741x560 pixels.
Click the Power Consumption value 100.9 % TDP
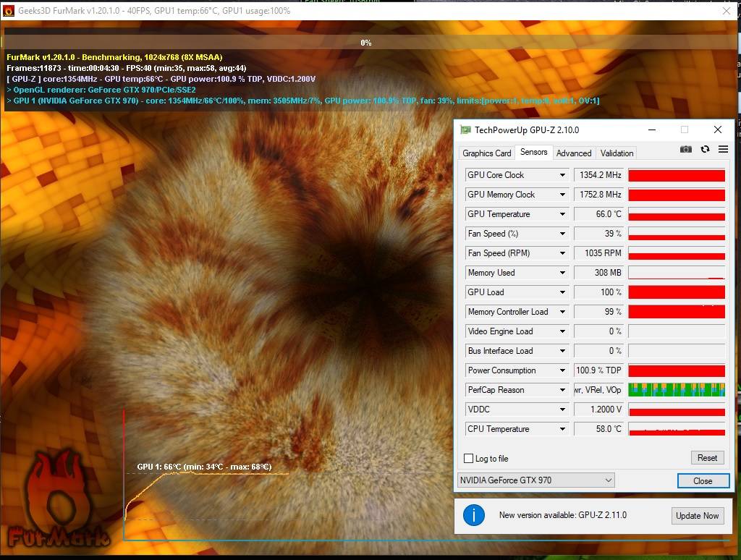598,370
